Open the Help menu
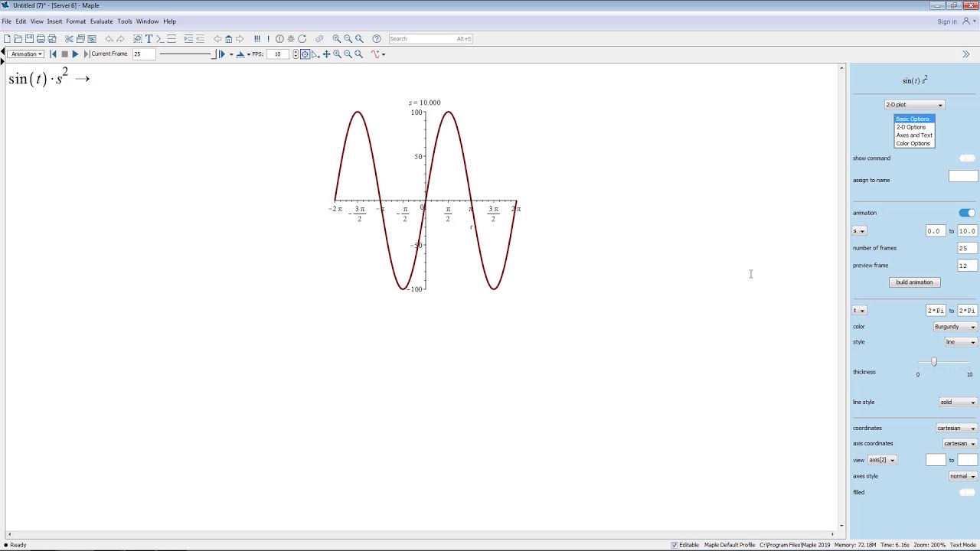The height and width of the screenshot is (551, 980). click(169, 21)
